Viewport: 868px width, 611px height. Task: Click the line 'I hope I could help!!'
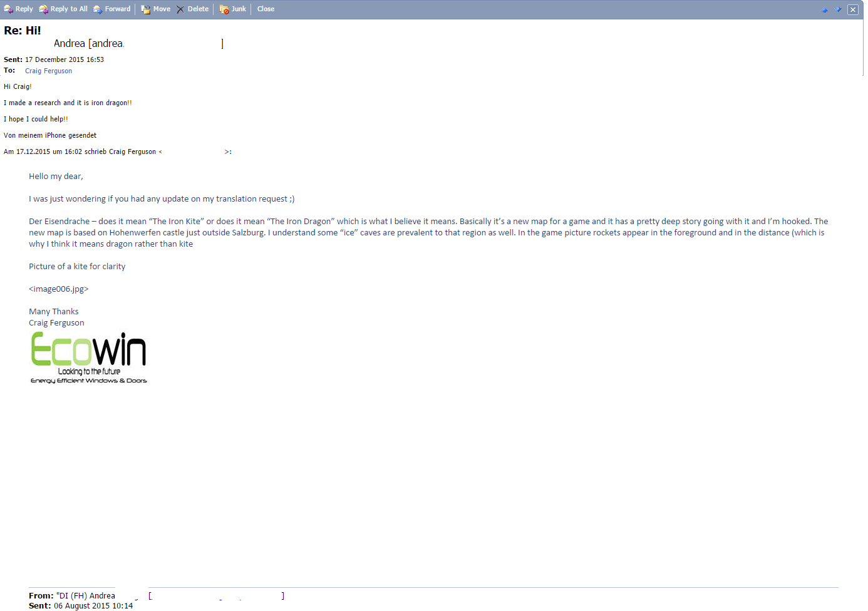(36, 119)
